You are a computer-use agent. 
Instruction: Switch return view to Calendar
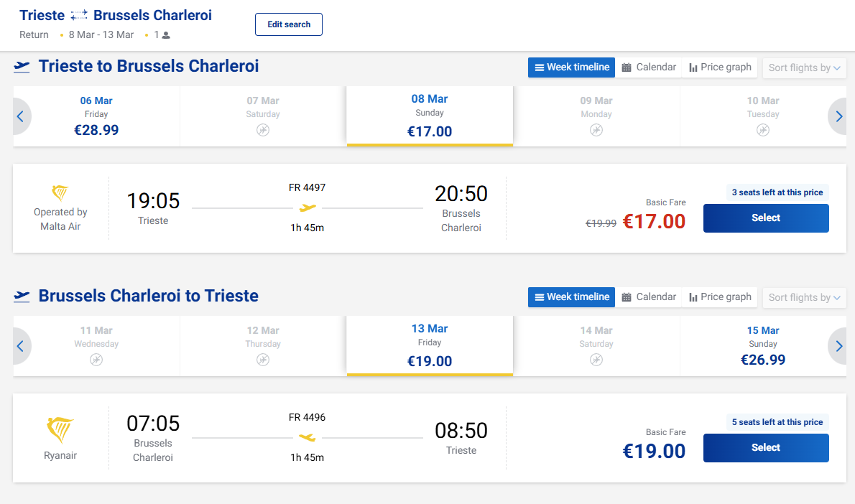click(649, 297)
